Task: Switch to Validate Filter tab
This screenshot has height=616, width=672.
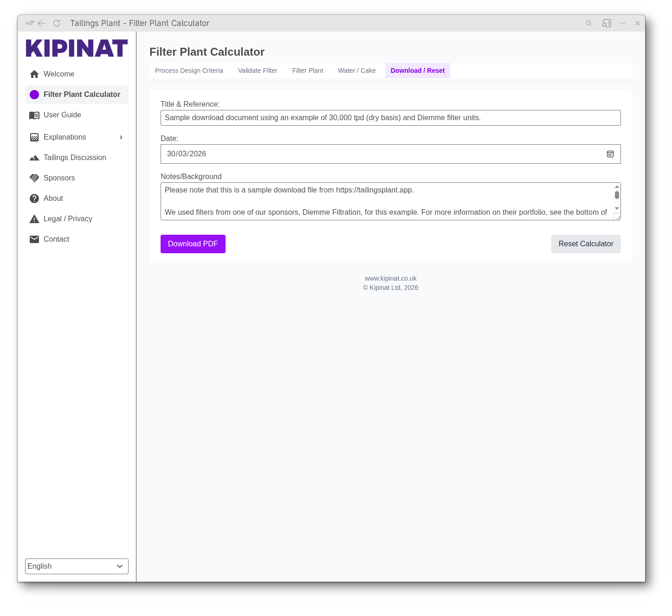Action: pyautogui.click(x=258, y=71)
